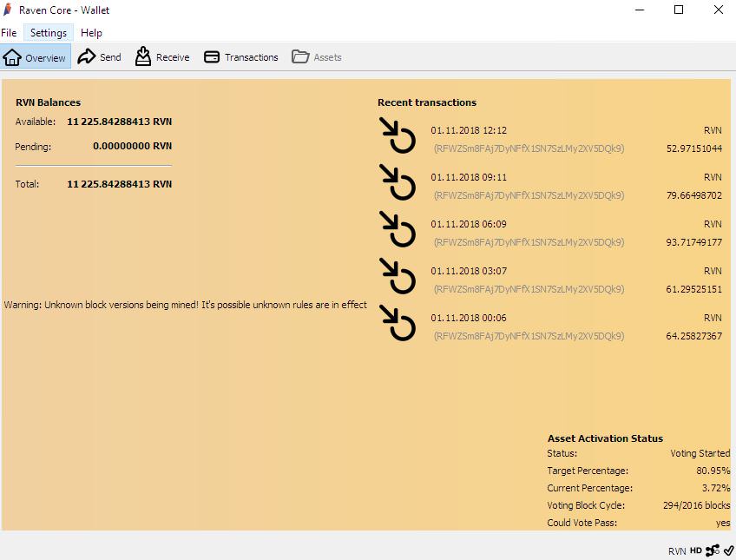
Task: Click the RVN Balances heading
Action: (x=48, y=102)
